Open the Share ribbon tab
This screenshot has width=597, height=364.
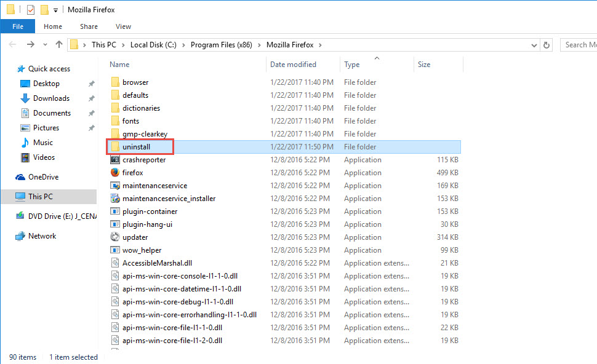click(89, 26)
